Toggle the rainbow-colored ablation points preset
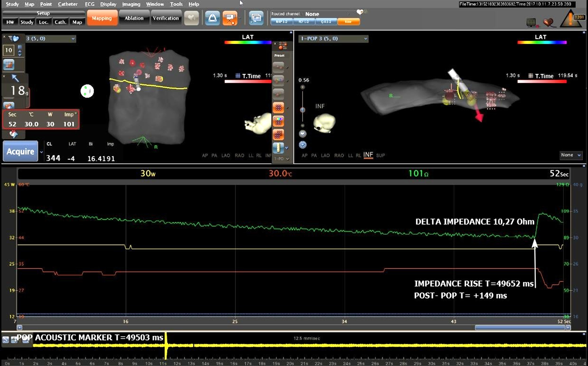 pos(278,121)
